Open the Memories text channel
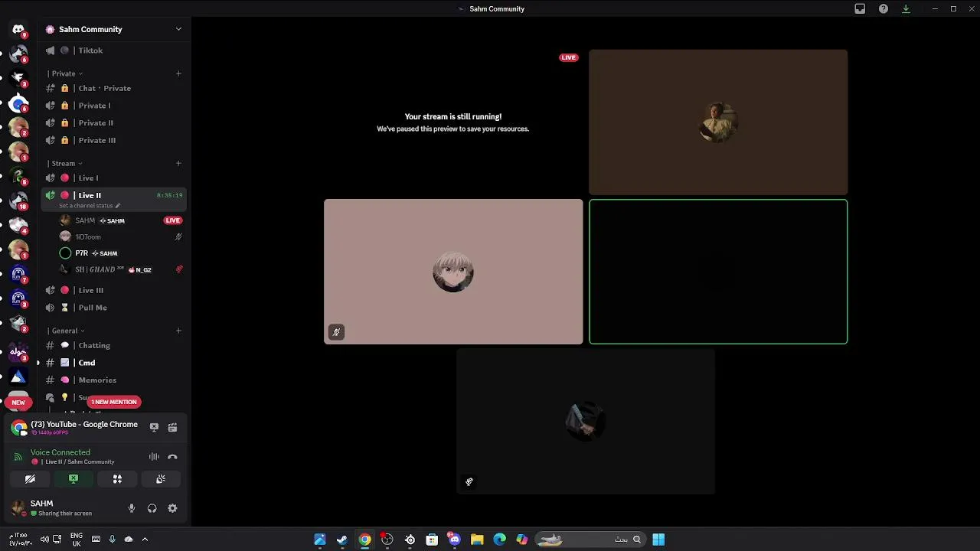This screenshot has width=980, height=551. (x=114, y=380)
